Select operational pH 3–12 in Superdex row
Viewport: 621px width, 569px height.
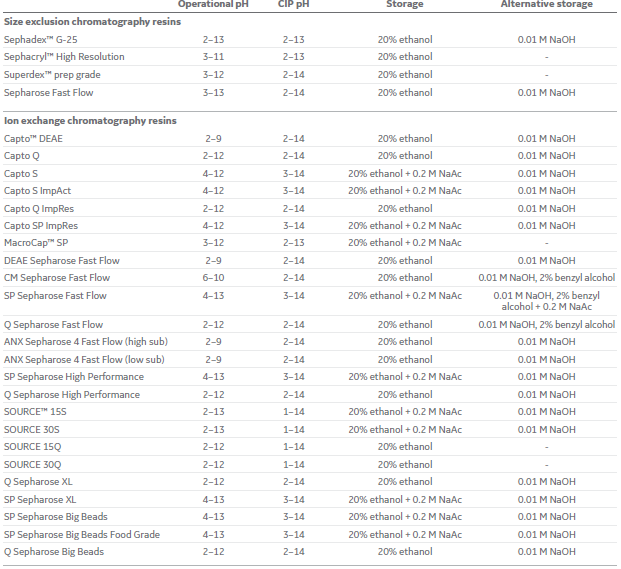pyautogui.click(x=213, y=75)
